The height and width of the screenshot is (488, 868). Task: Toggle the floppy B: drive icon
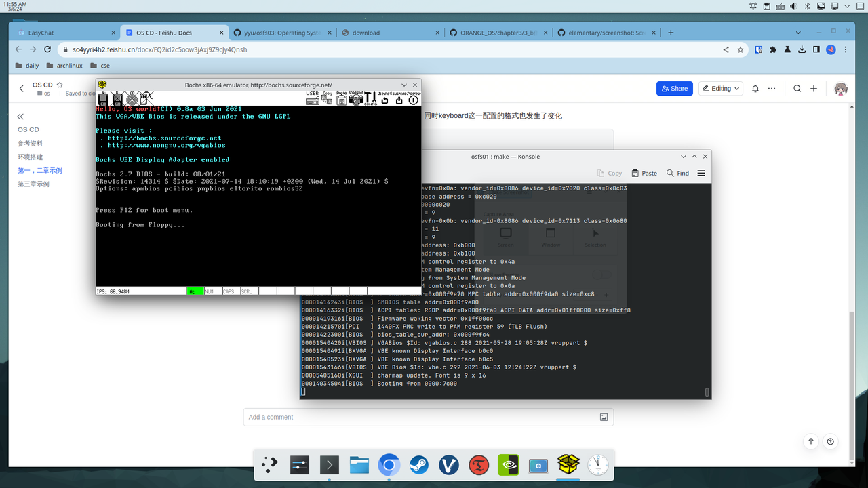pyautogui.click(x=117, y=99)
